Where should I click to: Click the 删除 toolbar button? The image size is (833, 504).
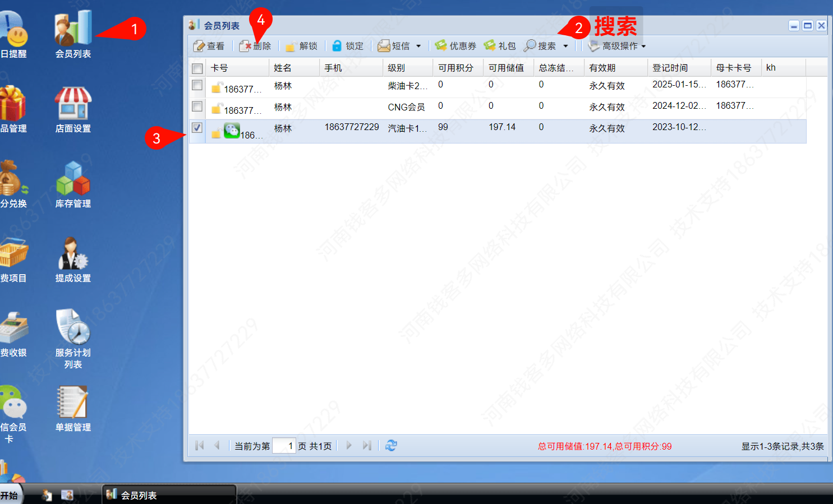tap(255, 46)
